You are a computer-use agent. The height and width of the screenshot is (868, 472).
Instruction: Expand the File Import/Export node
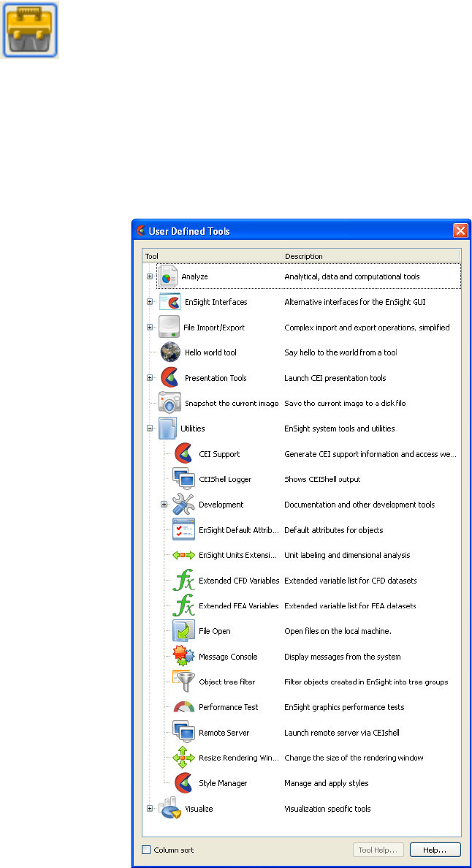[149, 327]
